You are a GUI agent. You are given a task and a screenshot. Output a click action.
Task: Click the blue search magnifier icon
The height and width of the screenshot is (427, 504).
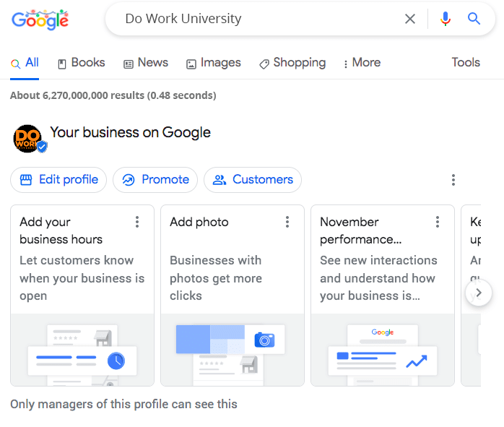474,19
